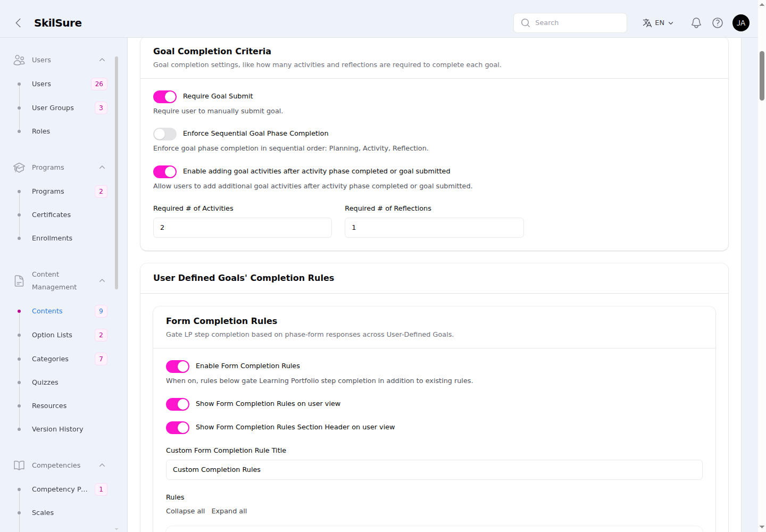Click the Required # of Reflections field
The height and width of the screenshot is (532, 766).
434,228
